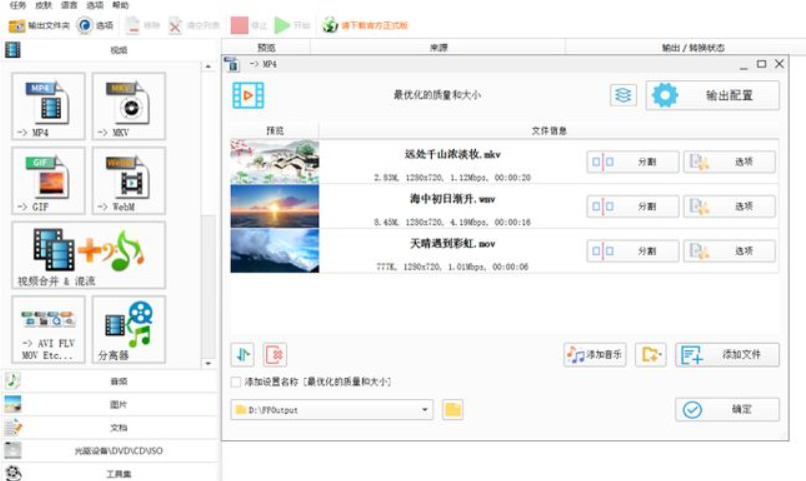
Task: Choose the -> AVI FLV MOV Etc... converter
Action: (x=48, y=330)
